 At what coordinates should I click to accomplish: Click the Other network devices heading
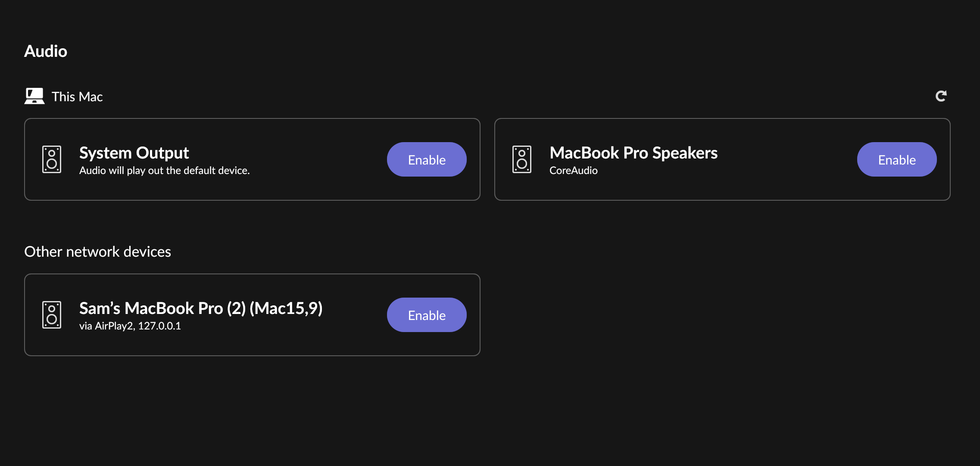(97, 252)
